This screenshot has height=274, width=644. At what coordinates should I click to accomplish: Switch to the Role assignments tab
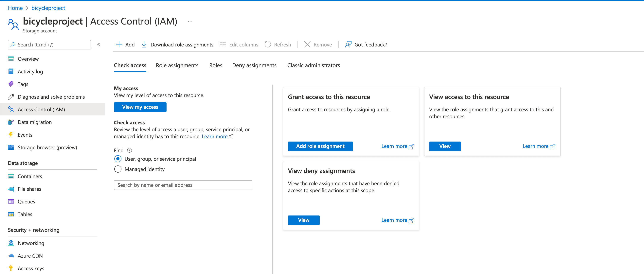pos(177,65)
